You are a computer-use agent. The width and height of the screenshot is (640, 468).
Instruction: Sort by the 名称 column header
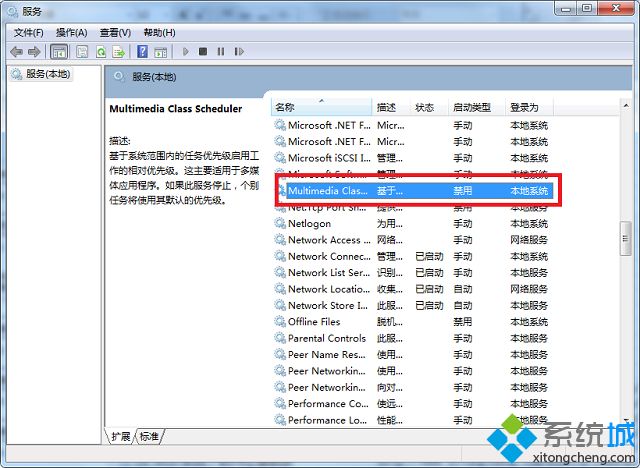(x=322, y=107)
